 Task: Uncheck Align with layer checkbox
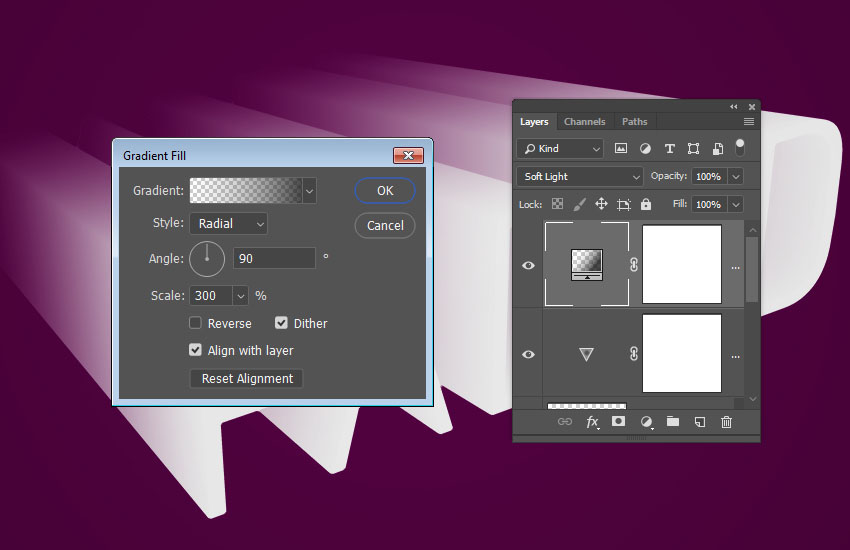click(x=195, y=350)
